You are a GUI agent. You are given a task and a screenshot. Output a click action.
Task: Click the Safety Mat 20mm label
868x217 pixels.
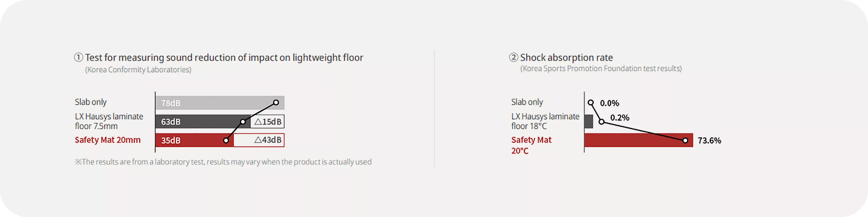108,140
